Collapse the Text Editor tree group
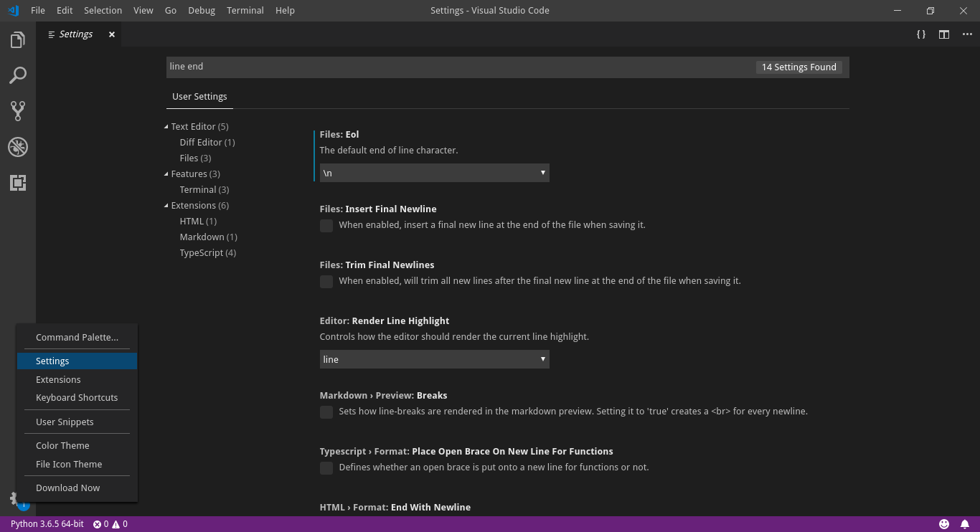 pos(166,127)
